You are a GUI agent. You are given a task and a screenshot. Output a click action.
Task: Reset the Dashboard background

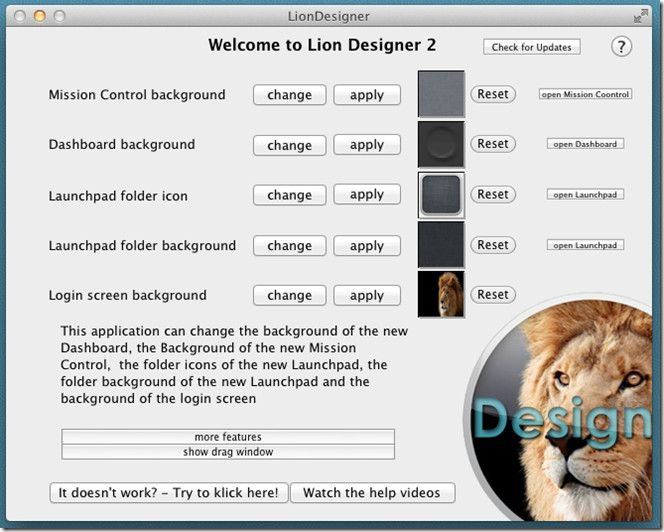coord(493,144)
